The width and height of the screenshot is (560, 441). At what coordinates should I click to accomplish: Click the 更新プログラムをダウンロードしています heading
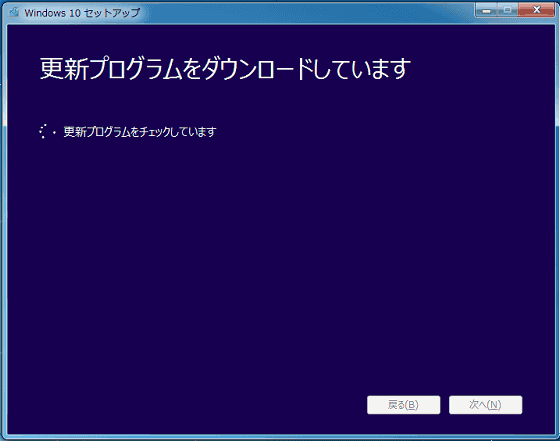point(225,69)
